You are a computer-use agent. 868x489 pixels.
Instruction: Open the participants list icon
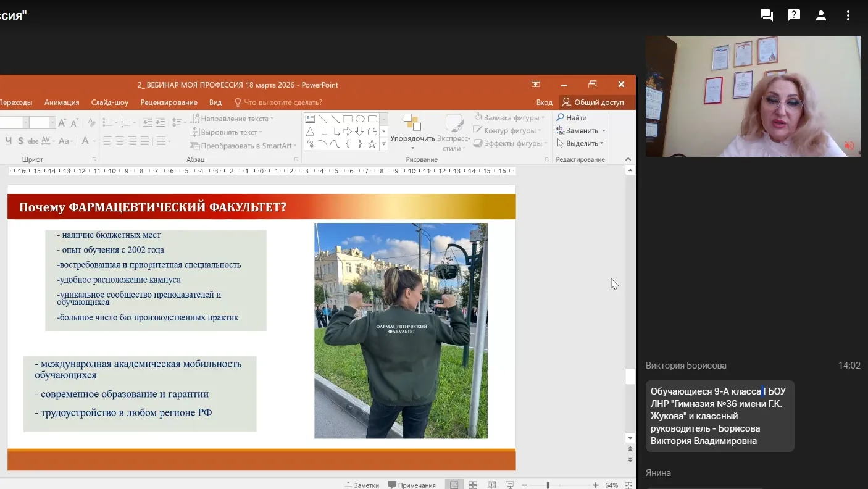[x=821, y=15]
